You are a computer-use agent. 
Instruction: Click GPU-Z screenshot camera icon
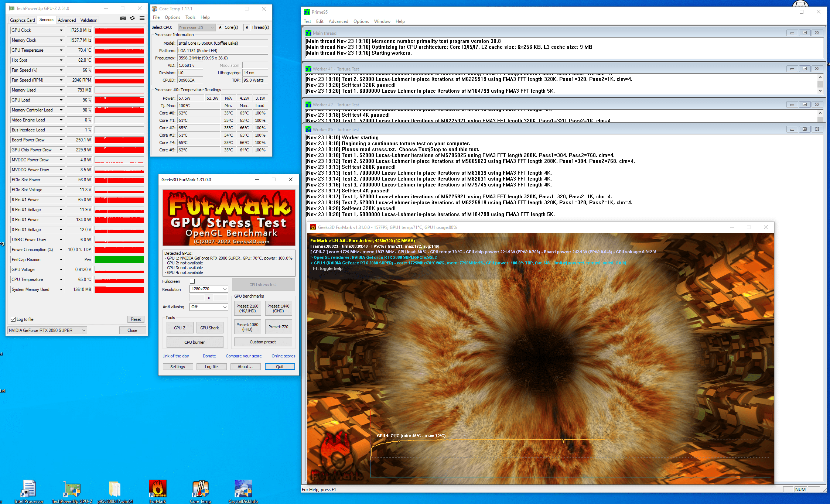[123, 18]
